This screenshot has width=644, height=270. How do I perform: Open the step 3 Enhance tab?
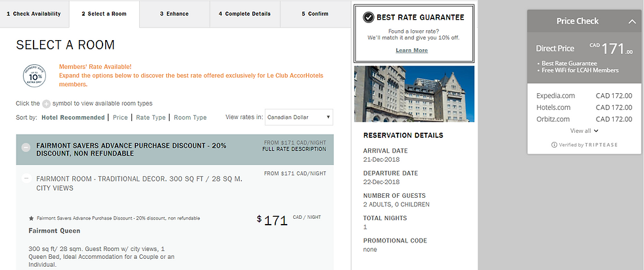click(x=174, y=13)
